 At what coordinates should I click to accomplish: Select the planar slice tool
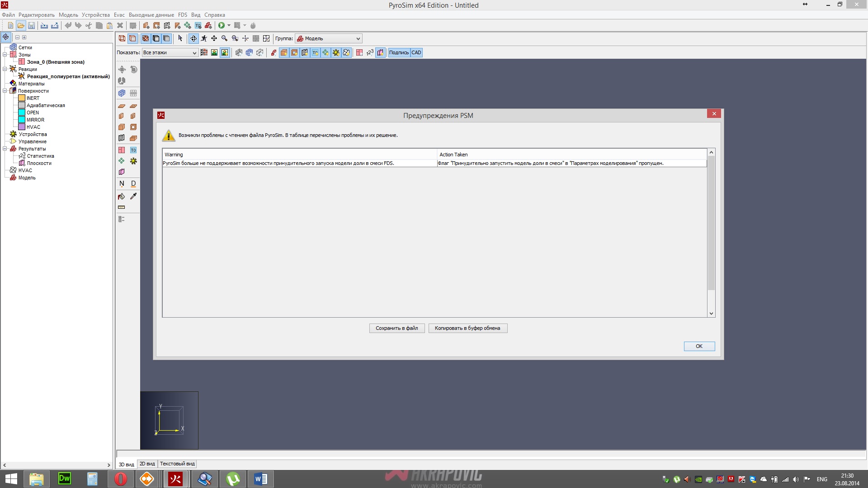point(122,172)
